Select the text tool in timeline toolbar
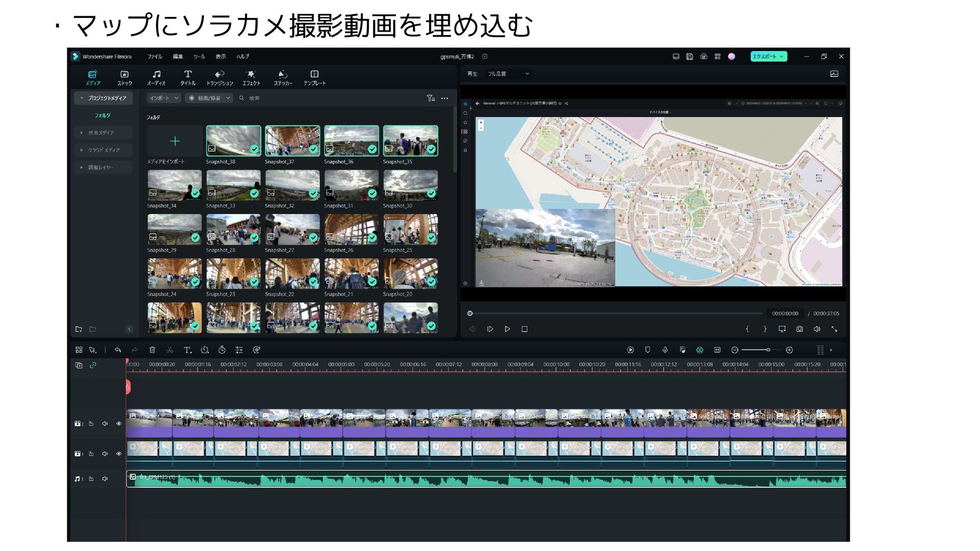The image size is (980, 551). [187, 350]
